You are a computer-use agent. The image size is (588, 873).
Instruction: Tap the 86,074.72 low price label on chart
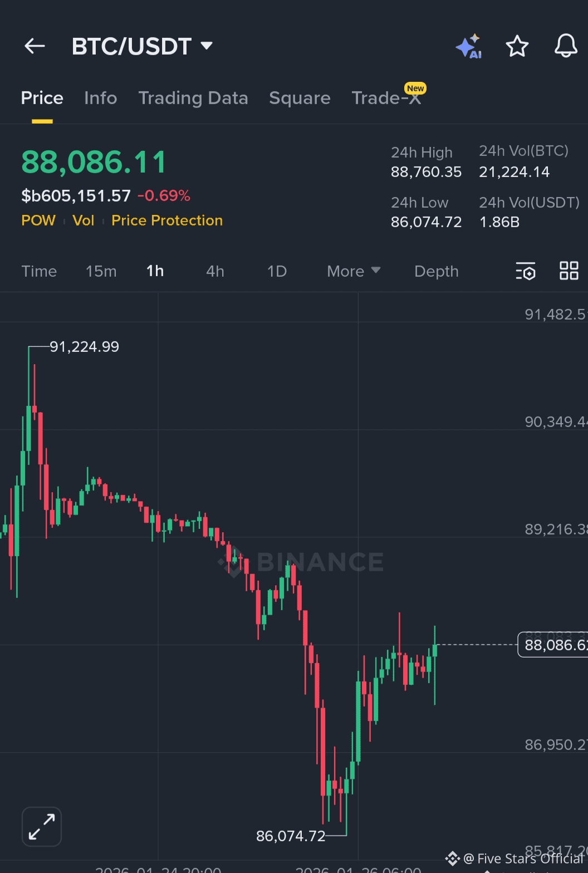(x=290, y=836)
